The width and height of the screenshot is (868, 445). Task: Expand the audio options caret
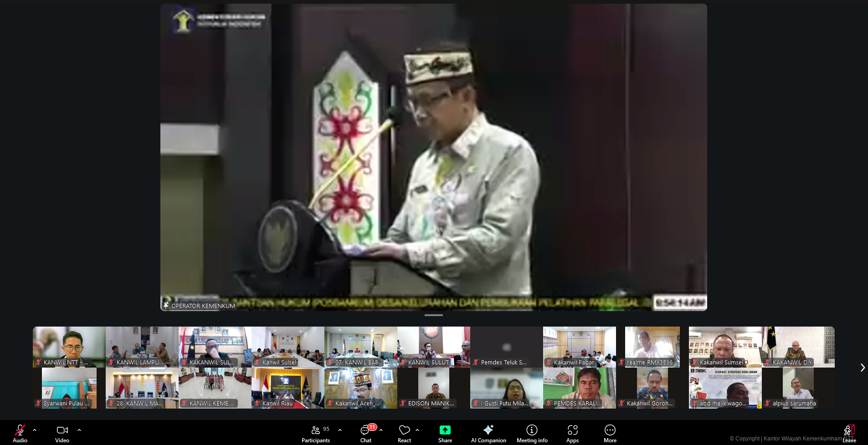coord(35,430)
